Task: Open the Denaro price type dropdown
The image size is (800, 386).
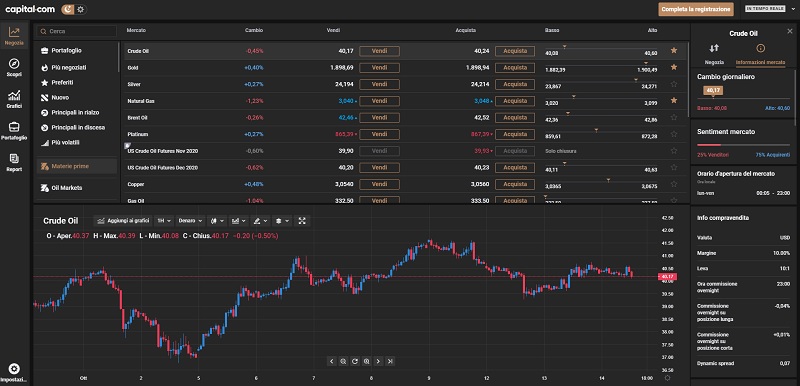Action: [x=190, y=221]
